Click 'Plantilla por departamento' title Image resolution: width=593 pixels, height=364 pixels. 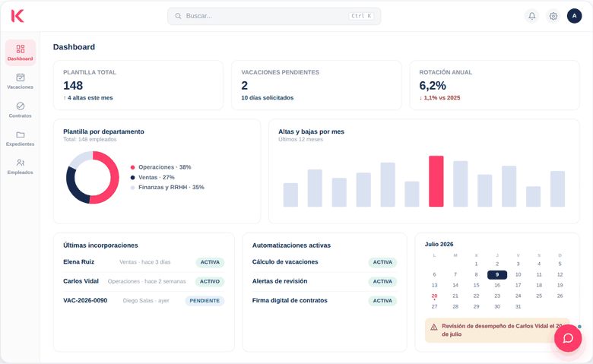click(x=103, y=131)
